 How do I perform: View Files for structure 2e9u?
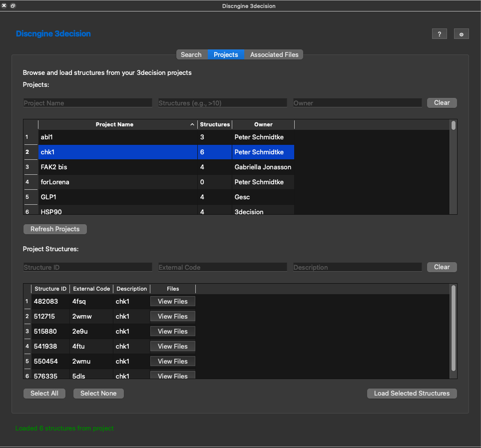pyautogui.click(x=173, y=332)
